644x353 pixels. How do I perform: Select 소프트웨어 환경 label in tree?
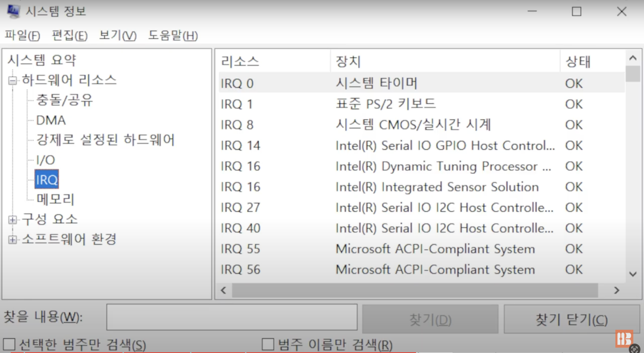click(69, 239)
